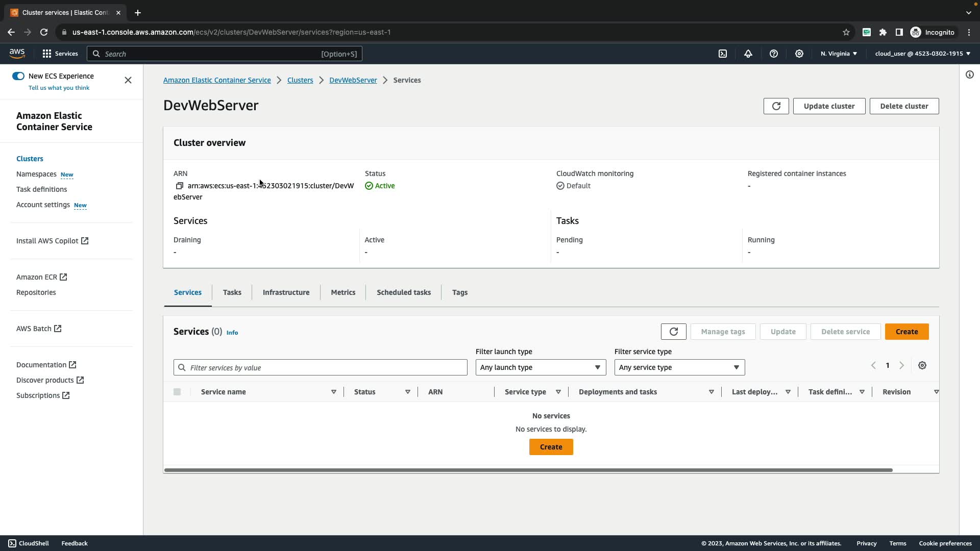Open the notifications bell icon
980x551 pixels.
748,54
